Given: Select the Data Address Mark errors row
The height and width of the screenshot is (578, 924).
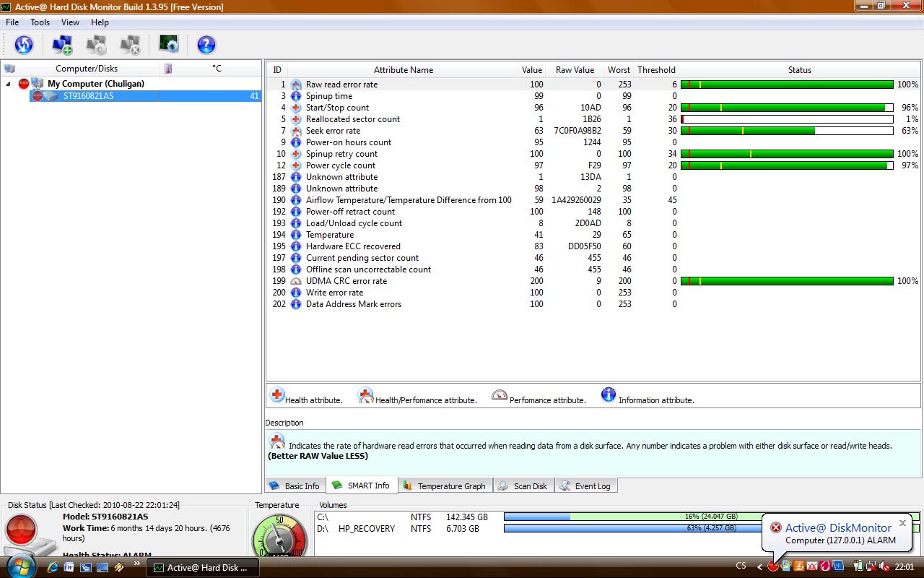Looking at the screenshot, I should [x=593, y=304].
